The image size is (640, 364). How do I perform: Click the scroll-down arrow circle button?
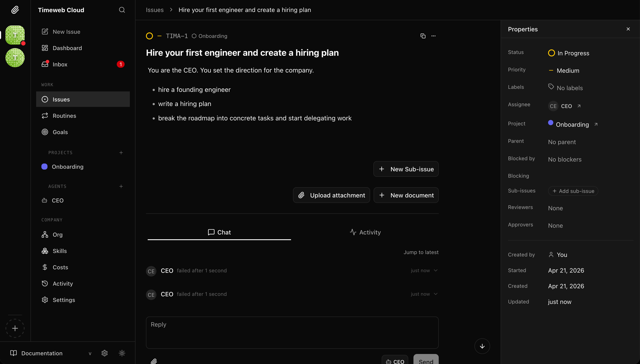point(482,346)
